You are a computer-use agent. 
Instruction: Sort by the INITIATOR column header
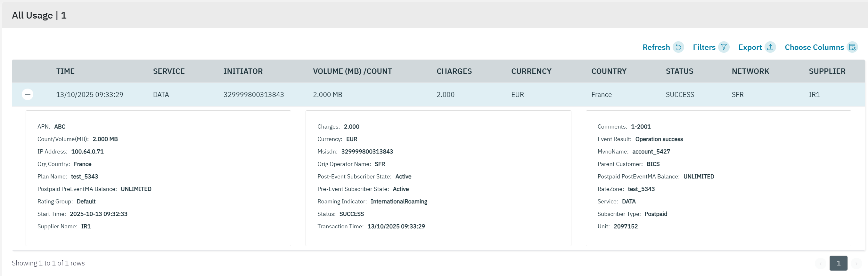pos(243,71)
